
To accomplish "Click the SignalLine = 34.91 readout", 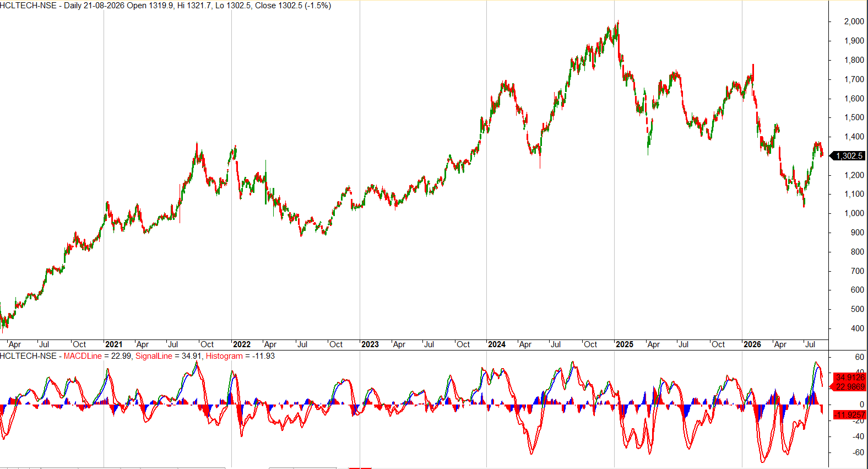I will [x=168, y=356].
